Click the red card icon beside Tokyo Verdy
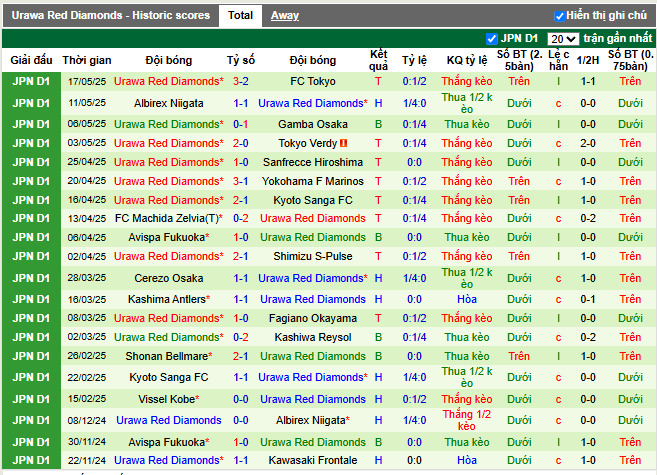Viewport: 657px width, 475px height. [x=344, y=143]
